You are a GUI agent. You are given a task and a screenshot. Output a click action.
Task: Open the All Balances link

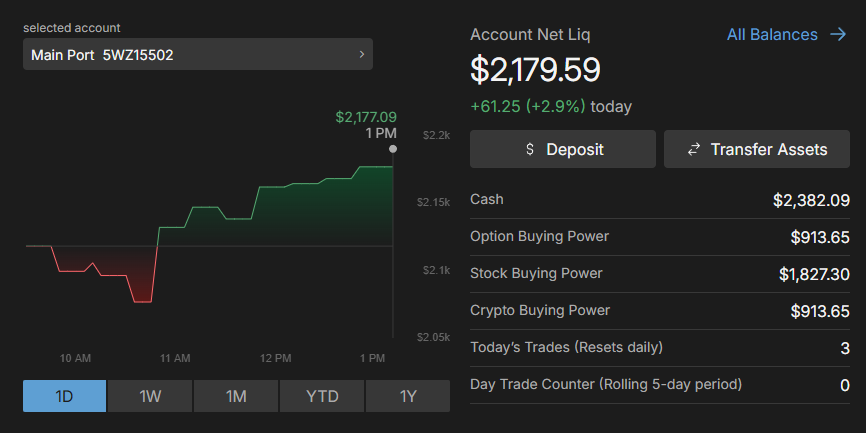(x=772, y=35)
